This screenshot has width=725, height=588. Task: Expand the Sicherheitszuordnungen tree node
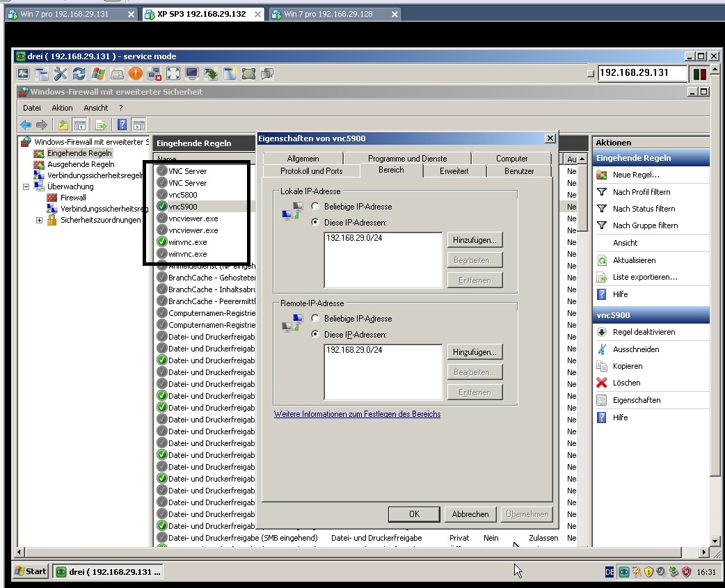pyautogui.click(x=39, y=220)
